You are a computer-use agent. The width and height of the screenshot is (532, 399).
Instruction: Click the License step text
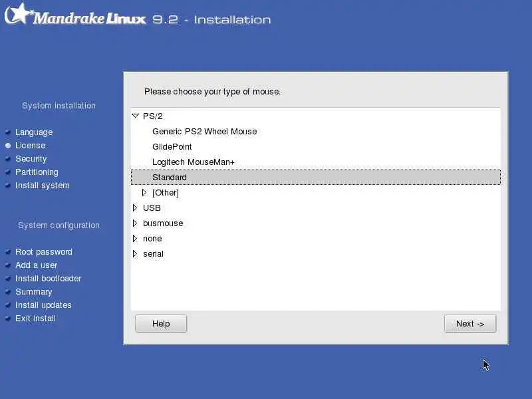coord(30,146)
